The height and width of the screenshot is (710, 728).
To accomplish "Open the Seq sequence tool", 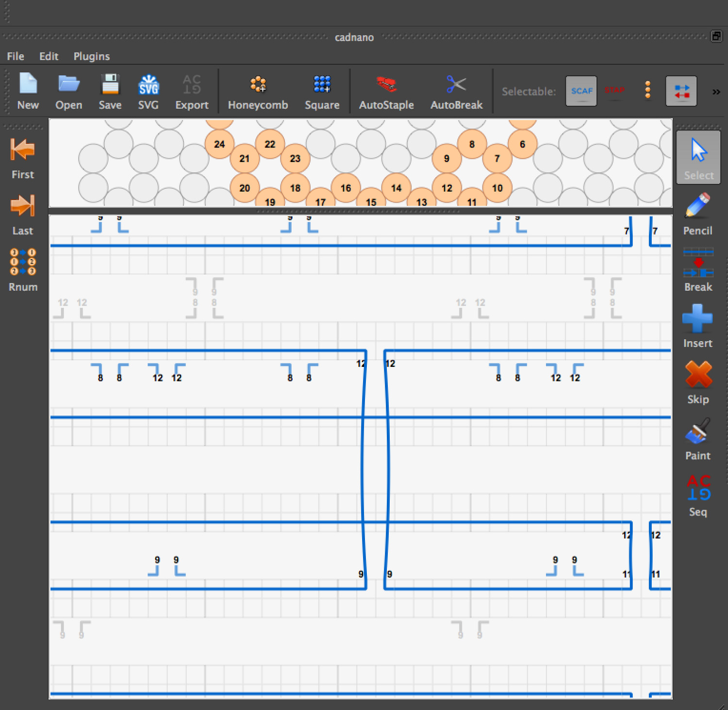I will [x=698, y=495].
